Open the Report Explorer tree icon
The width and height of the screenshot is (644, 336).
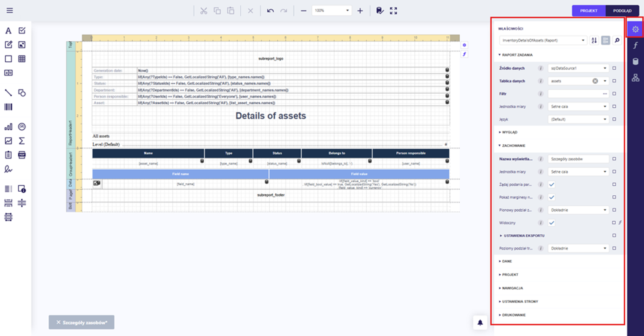click(x=636, y=78)
